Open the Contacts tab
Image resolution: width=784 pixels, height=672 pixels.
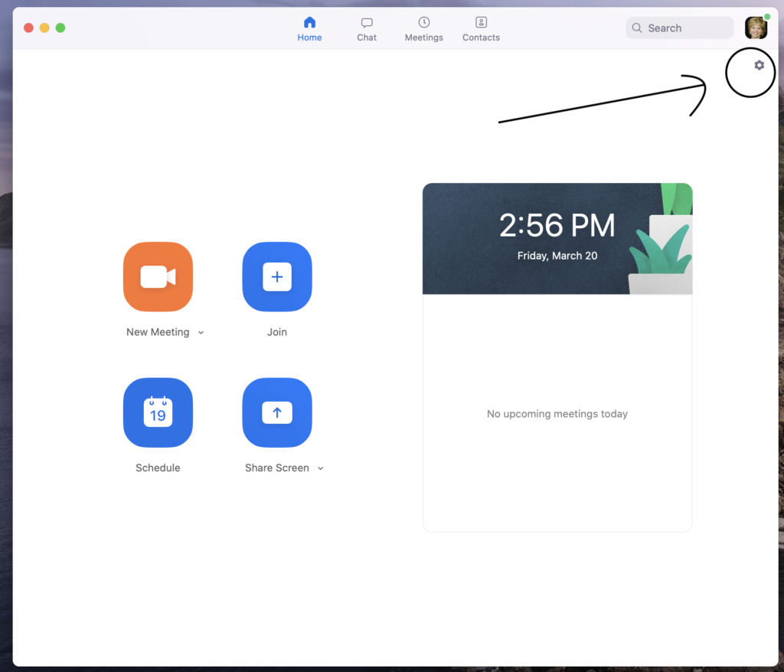pyautogui.click(x=481, y=29)
